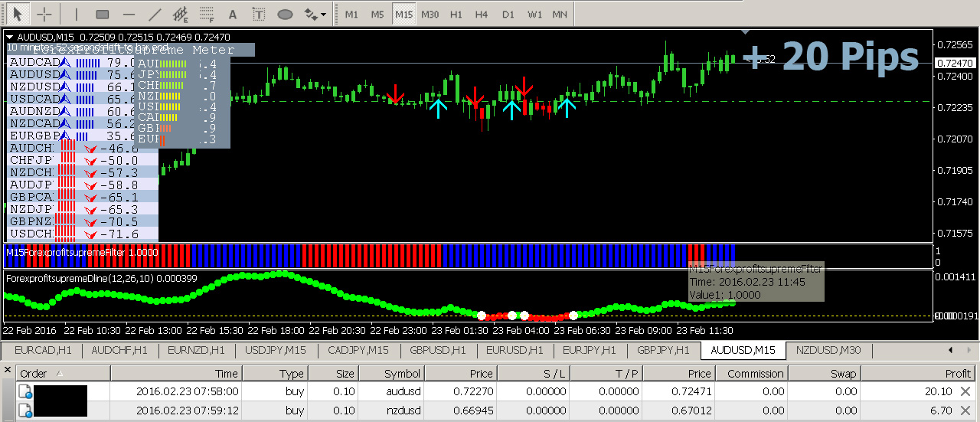Open the GBPJPY,H1 chart tab
980x422 pixels.
(x=664, y=351)
